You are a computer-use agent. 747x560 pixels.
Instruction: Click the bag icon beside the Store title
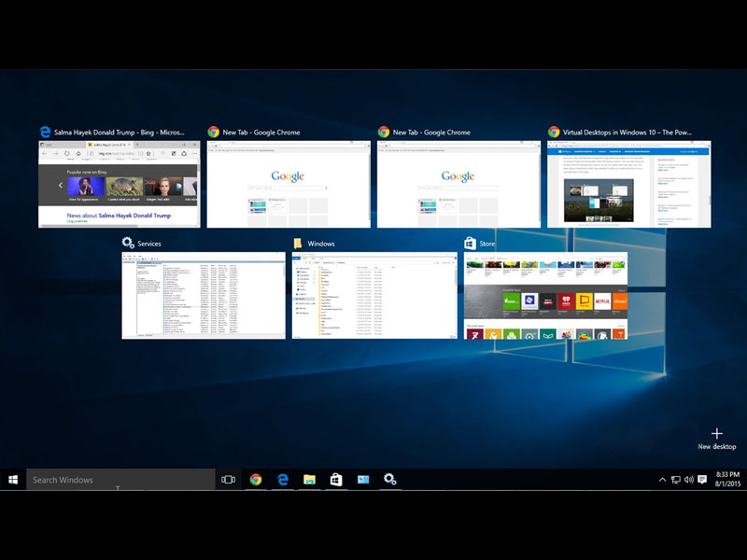pos(471,243)
